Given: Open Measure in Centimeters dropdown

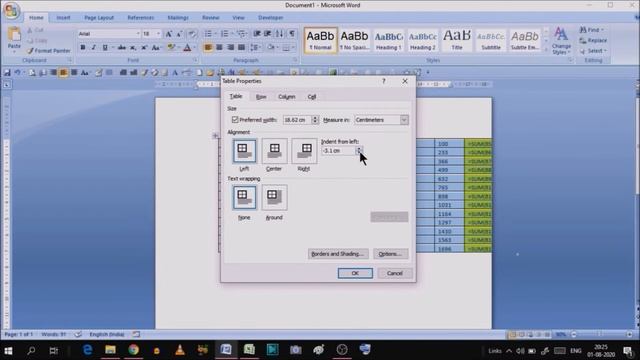Looking at the screenshot, I should pos(404,120).
